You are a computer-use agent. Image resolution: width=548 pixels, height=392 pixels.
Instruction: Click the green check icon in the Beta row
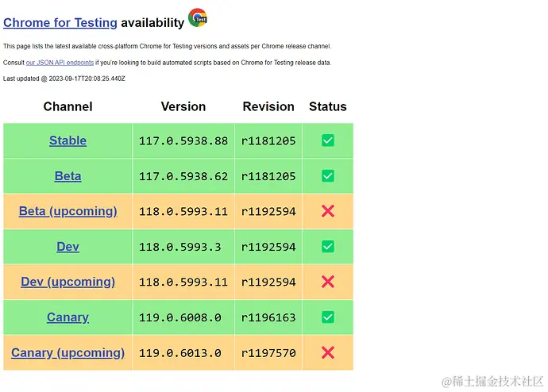pyautogui.click(x=328, y=176)
